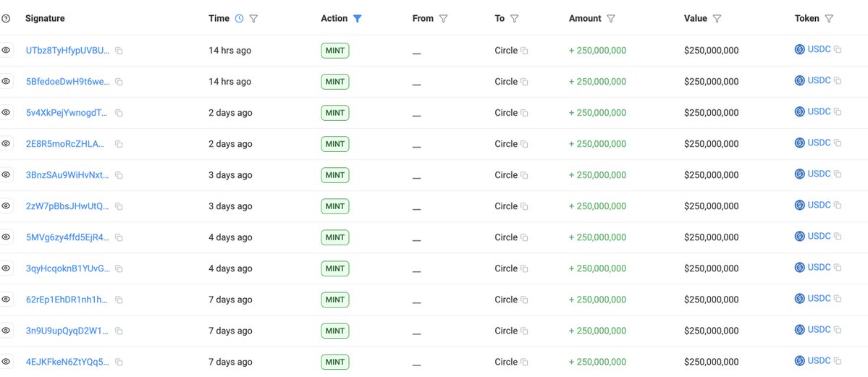
Task: Click the clock icon in Time header
Action: click(x=240, y=19)
